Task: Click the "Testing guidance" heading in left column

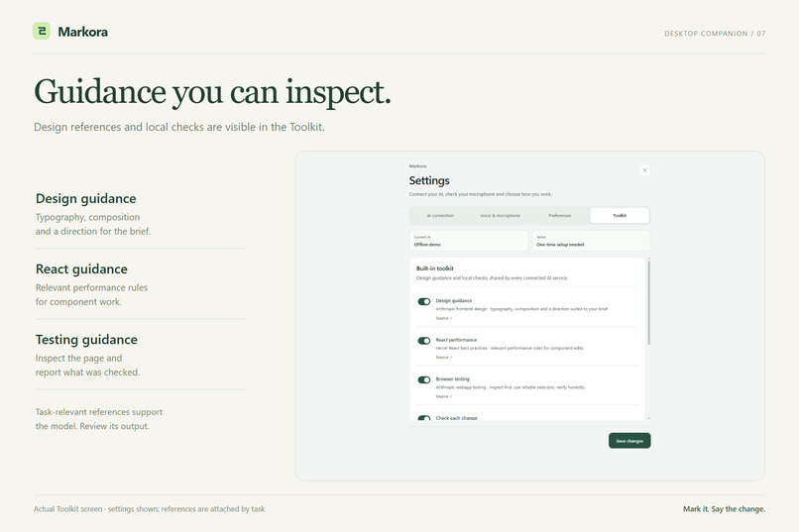Action: tap(86, 340)
